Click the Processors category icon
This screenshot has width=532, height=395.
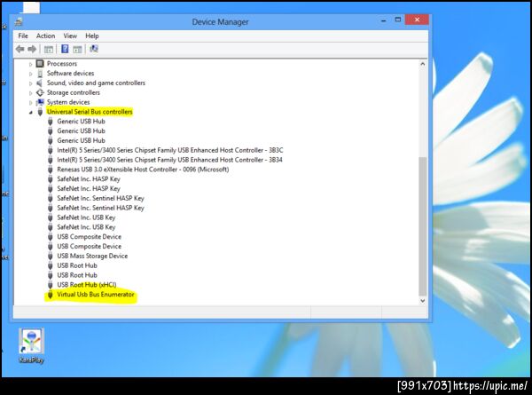click(40, 64)
